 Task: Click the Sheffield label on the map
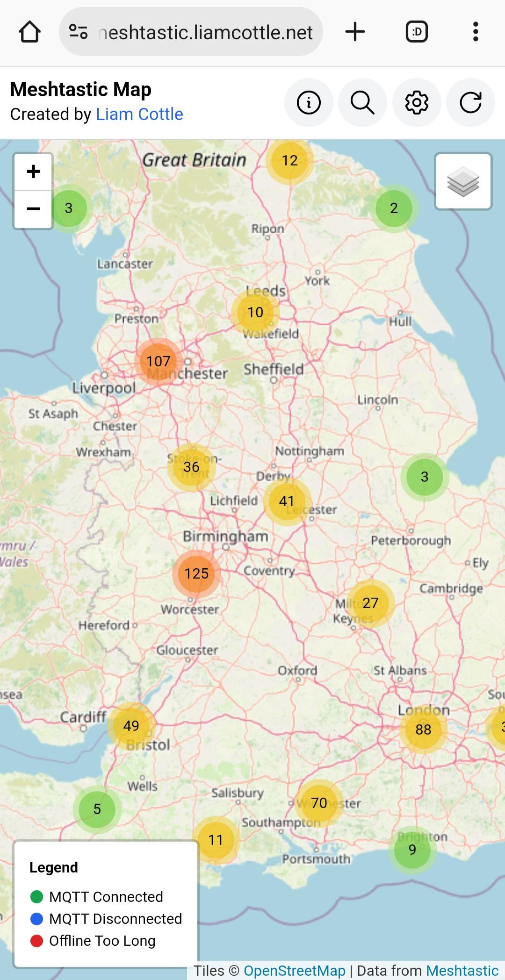(274, 369)
